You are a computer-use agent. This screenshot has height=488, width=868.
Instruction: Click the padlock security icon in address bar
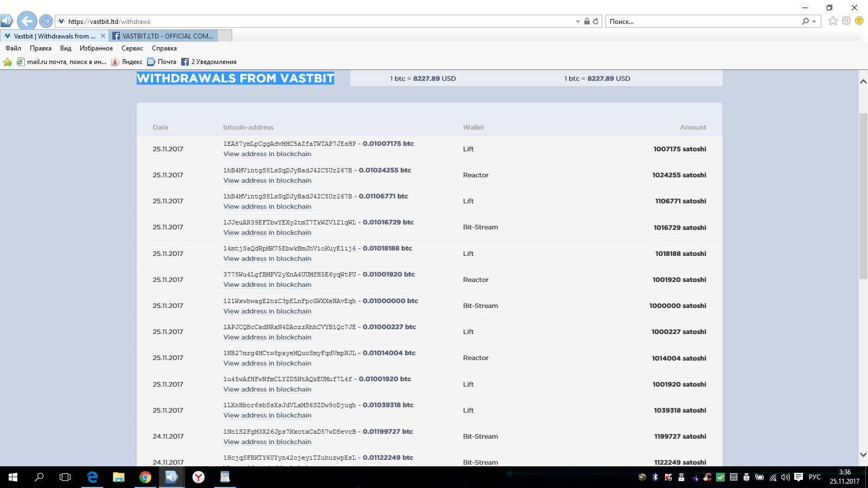586,21
